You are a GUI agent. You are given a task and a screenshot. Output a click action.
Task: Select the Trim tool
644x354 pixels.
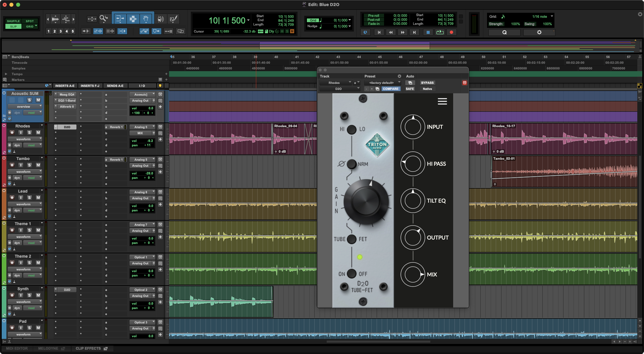(120, 19)
